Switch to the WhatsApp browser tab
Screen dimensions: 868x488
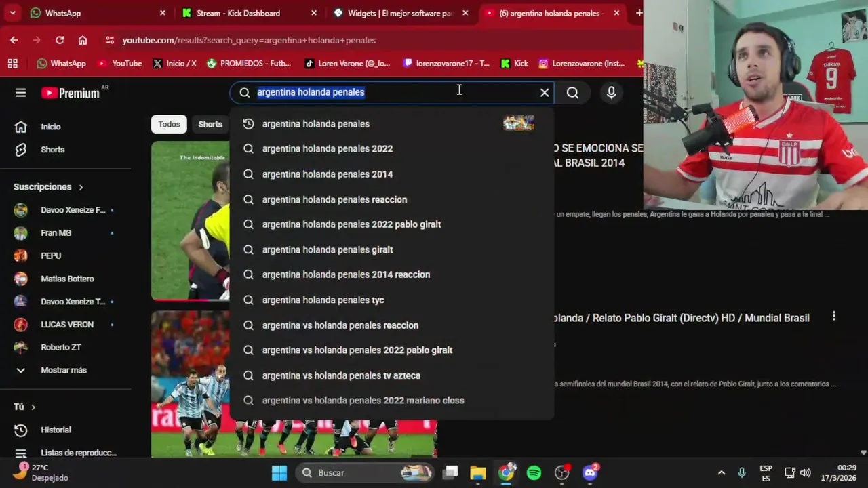(x=97, y=13)
